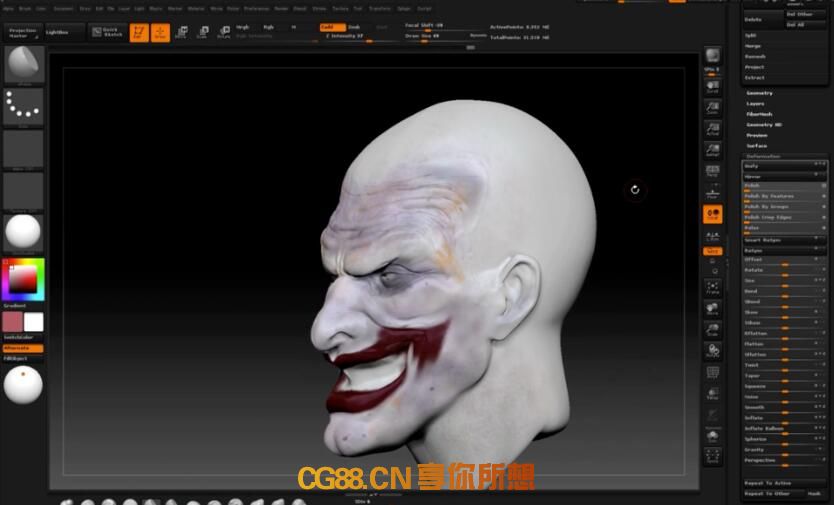Toggle the Rgb channel button
This screenshot has width=834, height=505.
tap(269, 27)
